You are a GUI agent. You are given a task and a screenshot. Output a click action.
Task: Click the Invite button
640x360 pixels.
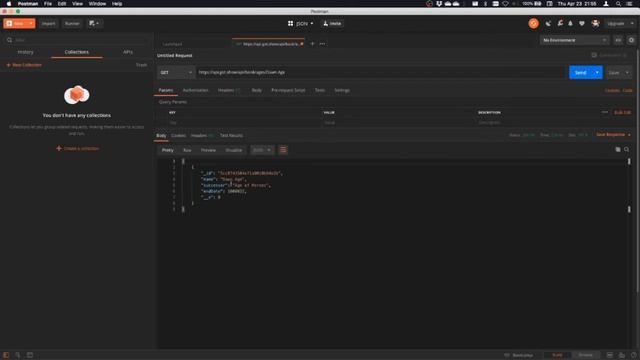point(332,24)
